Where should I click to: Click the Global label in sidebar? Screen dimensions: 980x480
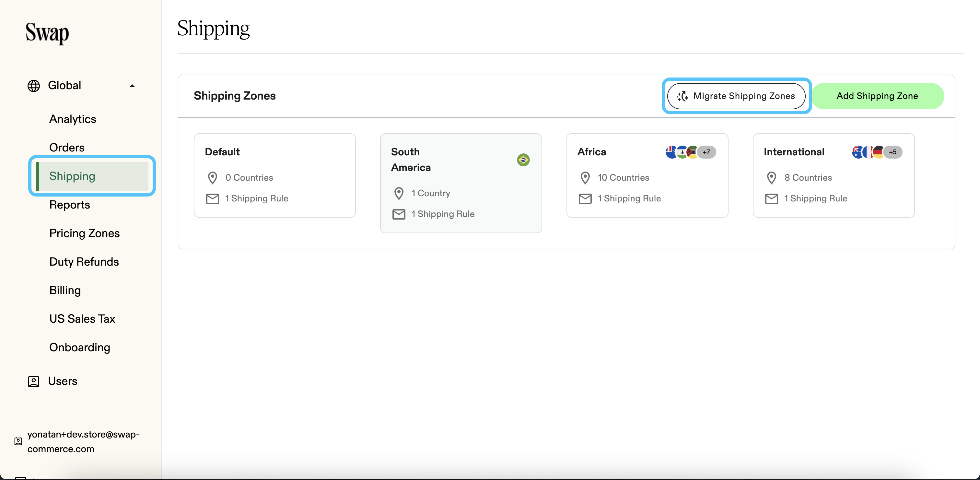point(64,85)
